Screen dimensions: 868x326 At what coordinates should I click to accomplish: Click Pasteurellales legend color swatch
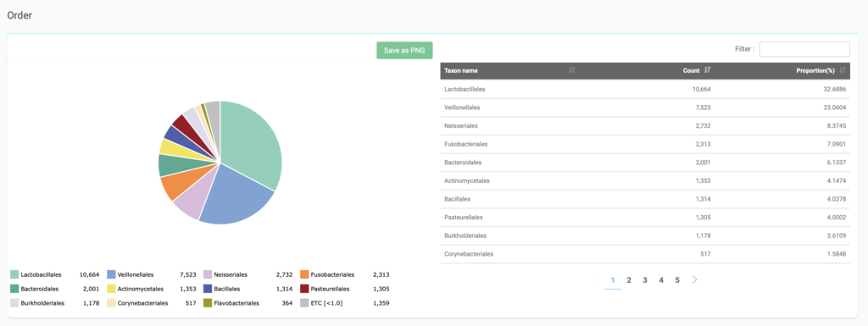pos(304,289)
